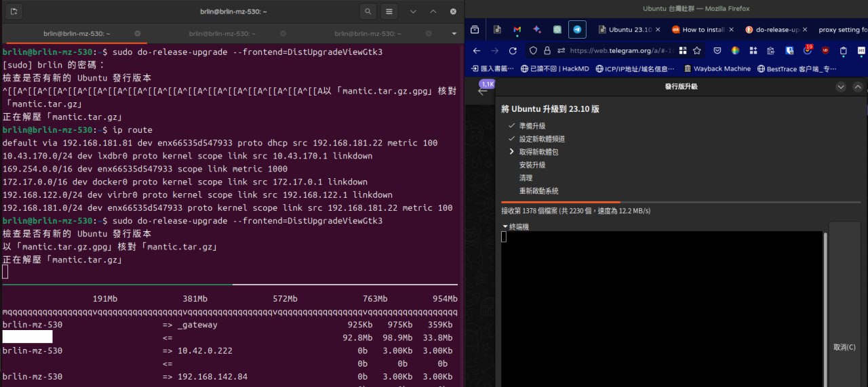868x387 pixels.
Task: Close the first terminal tab
Action: [138, 33]
